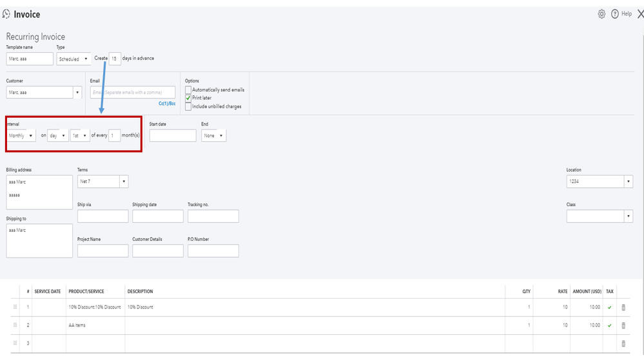Uncheck the Print later option

click(188, 98)
